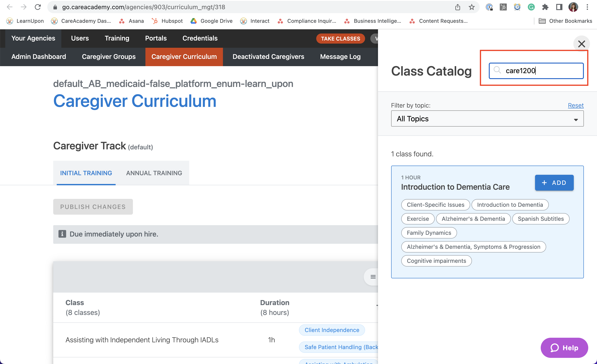Click the share page icon in address bar

[457, 7]
